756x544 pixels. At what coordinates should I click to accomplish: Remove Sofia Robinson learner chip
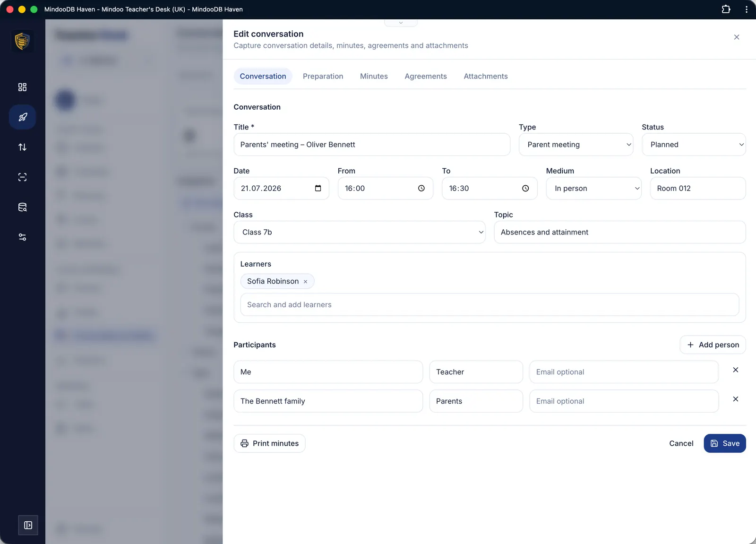305,282
